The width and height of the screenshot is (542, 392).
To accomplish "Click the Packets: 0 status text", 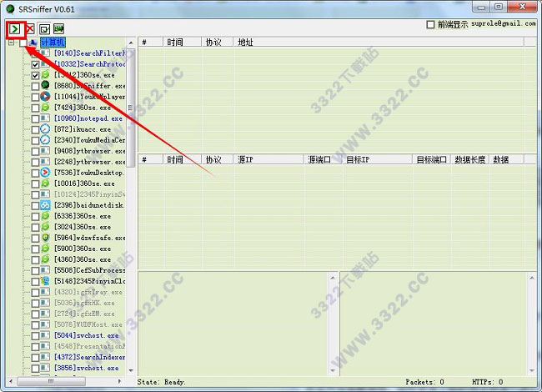I will pos(424,382).
